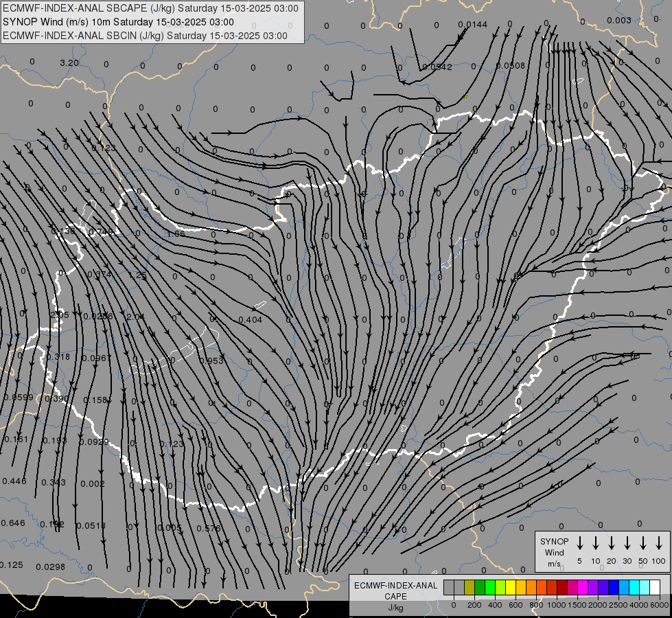
Task: Click the 0.161 value on map
Action: point(16,439)
